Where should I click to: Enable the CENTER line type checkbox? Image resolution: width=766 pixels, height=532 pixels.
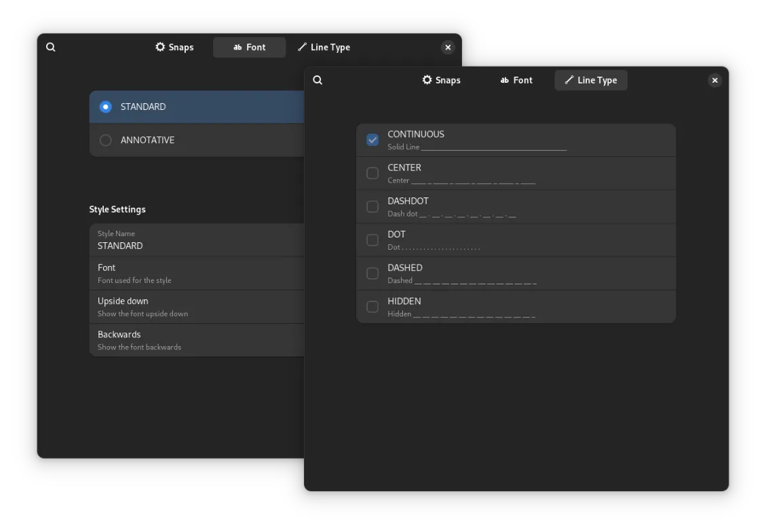[x=372, y=173]
